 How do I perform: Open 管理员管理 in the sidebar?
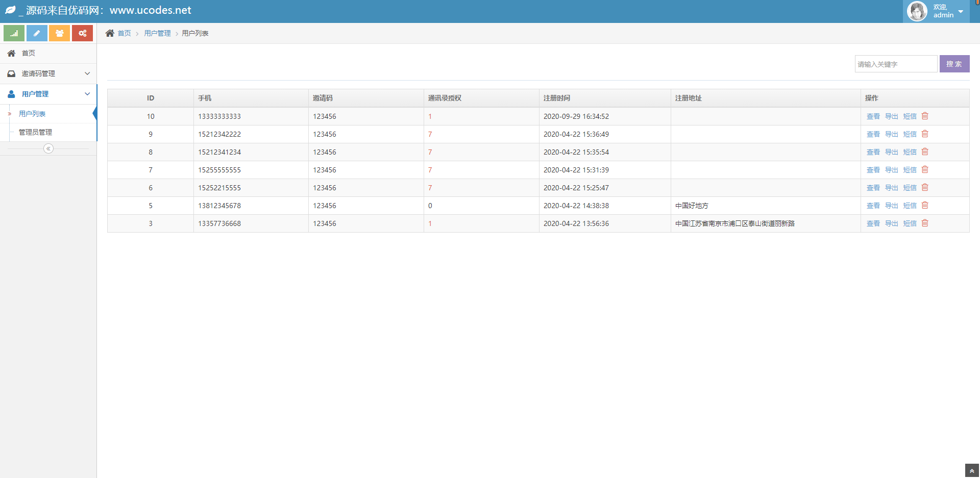35,132
